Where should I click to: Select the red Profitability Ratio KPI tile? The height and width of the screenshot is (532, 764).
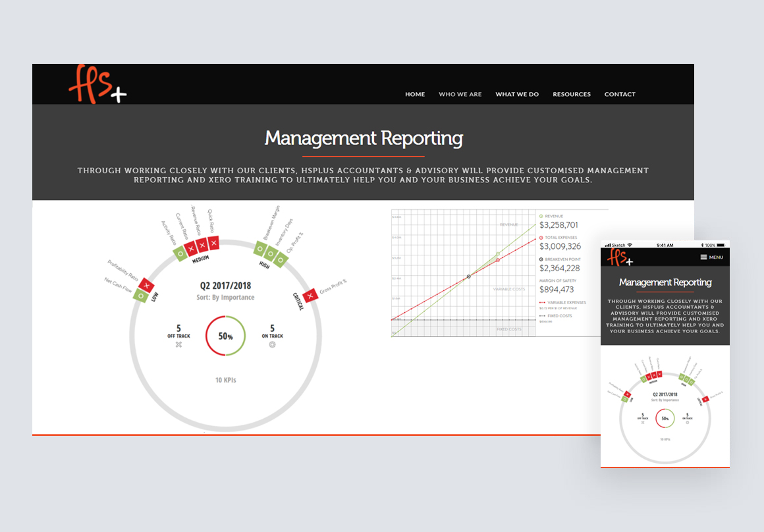click(x=148, y=286)
